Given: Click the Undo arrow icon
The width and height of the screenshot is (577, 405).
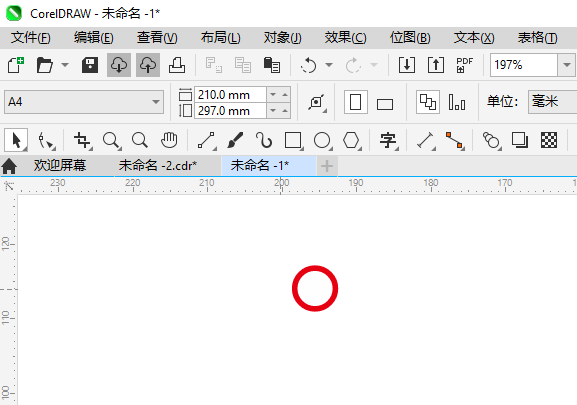Looking at the screenshot, I should coord(308,65).
